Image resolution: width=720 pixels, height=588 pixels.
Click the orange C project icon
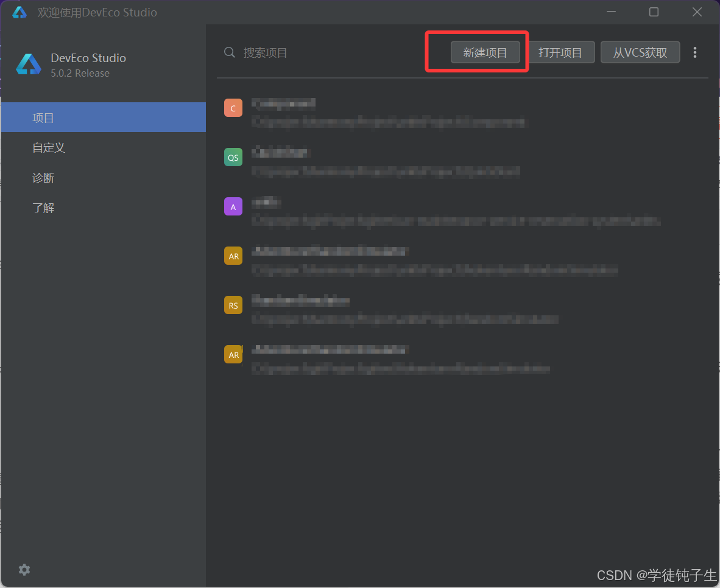pyautogui.click(x=233, y=108)
